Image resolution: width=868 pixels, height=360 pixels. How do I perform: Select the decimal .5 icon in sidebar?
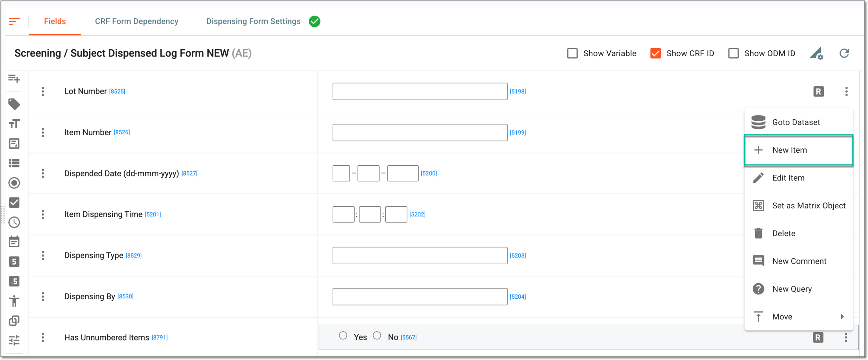click(14, 281)
